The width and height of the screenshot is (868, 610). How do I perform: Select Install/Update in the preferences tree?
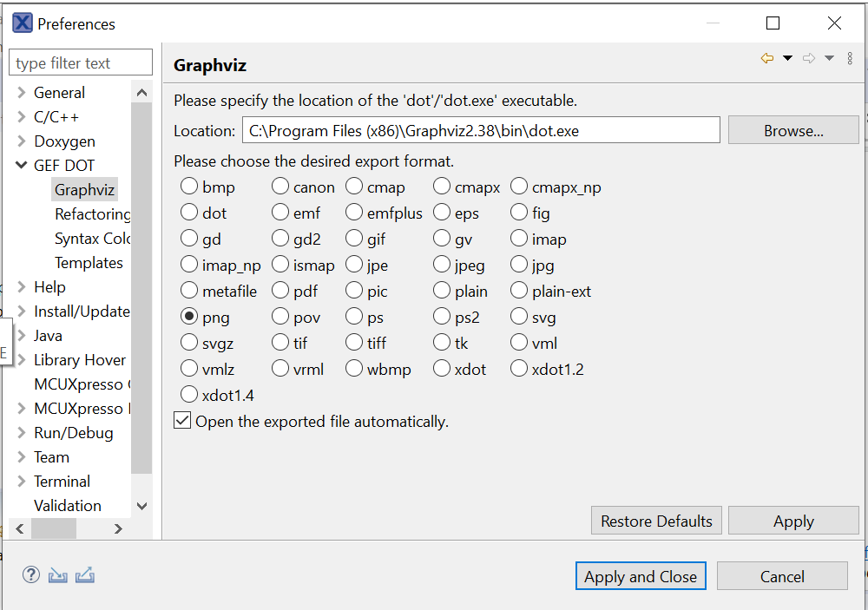pos(82,312)
